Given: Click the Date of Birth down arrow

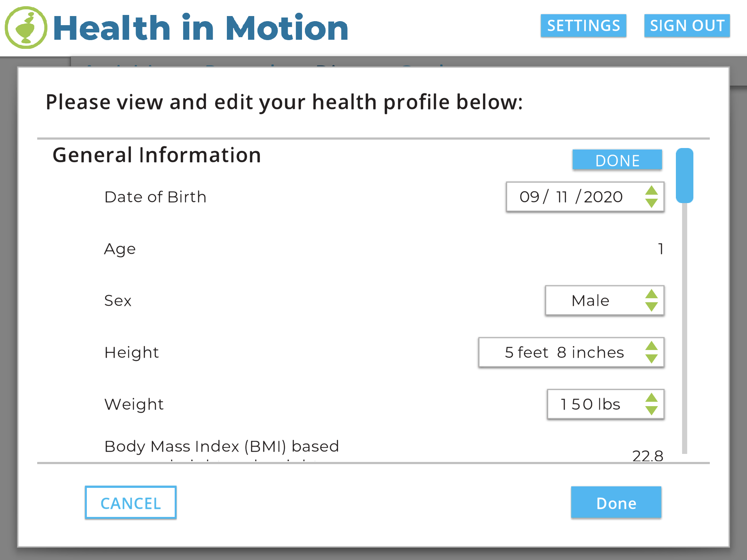Looking at the screenshot, I should (x=651, y=203).
